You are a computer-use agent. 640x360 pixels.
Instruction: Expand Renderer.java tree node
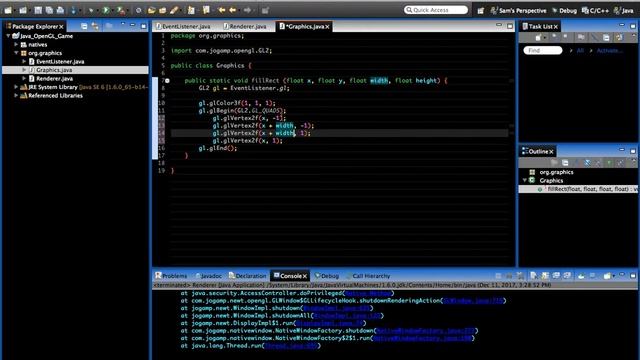(24, 78)
